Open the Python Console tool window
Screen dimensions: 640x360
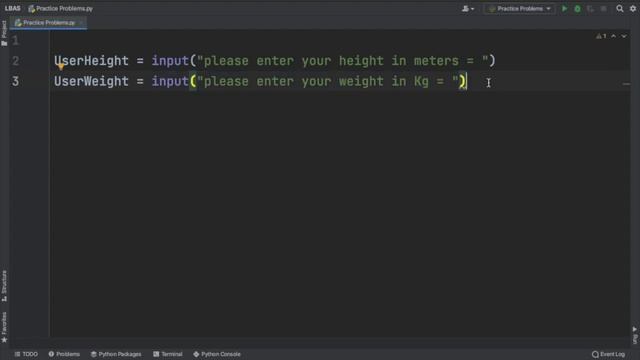pyautogui.click(x=217, y=354)
